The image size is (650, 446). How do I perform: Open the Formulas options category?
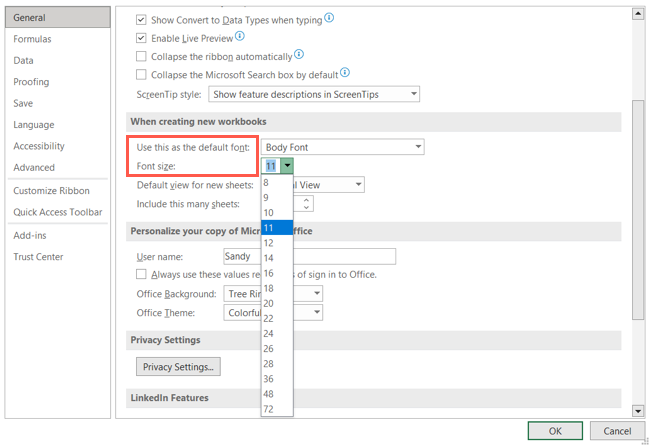[32, 39]
